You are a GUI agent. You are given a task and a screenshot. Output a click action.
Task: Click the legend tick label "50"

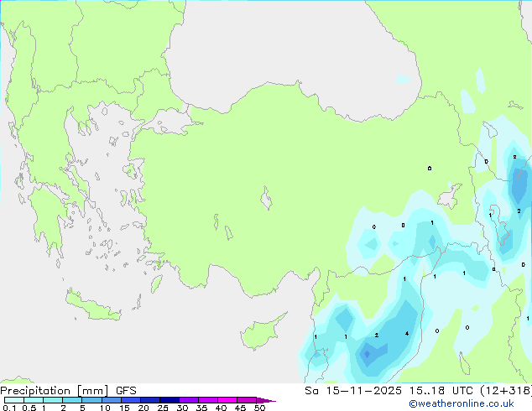260,408
